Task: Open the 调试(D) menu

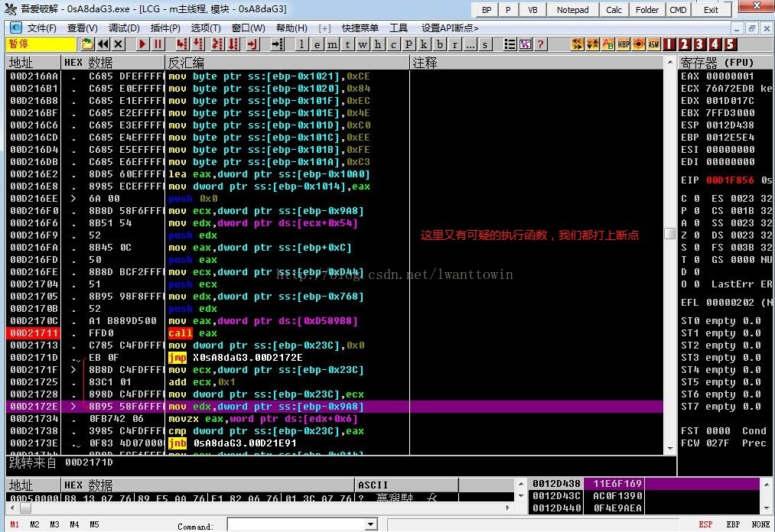Action: pos(124,28)
